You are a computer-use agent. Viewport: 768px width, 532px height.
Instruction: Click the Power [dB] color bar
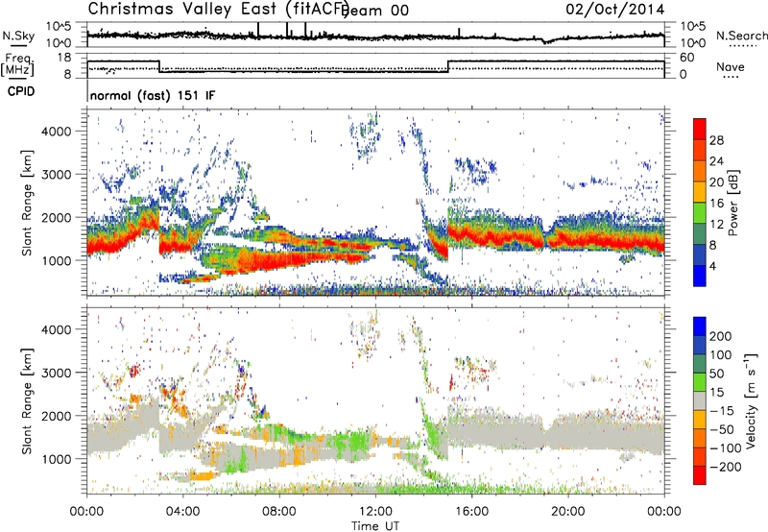700,203
